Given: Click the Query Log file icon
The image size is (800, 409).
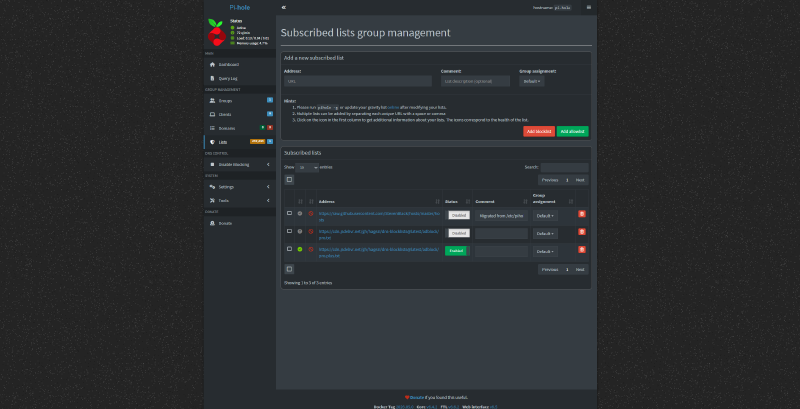Looking at the screenshot, I should [212, 79].
